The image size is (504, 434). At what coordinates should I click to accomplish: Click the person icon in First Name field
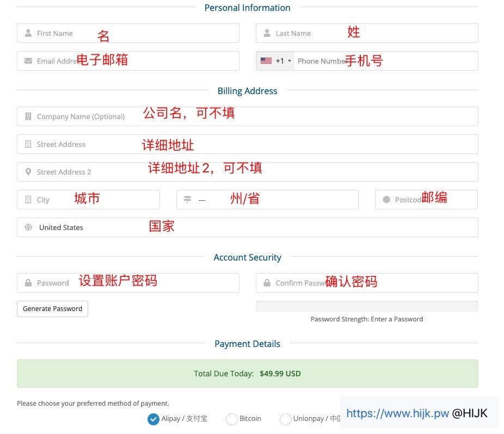pyautogui.click(x=28, y=33)
